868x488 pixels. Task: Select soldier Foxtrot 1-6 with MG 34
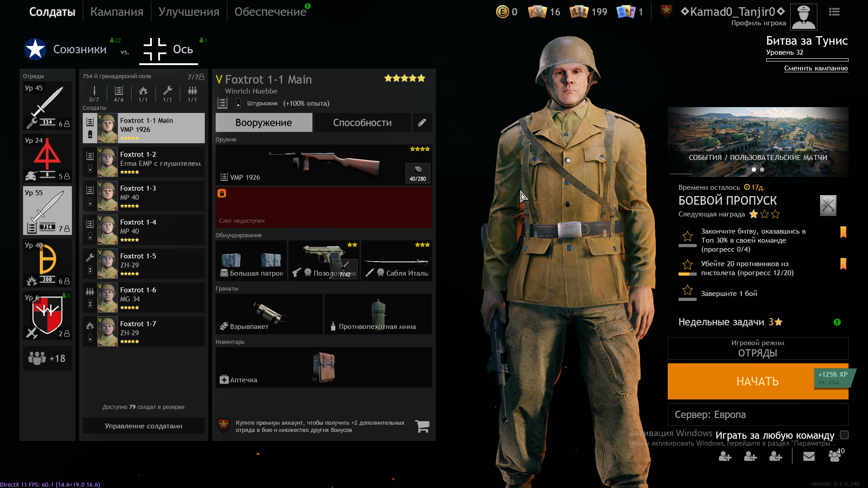coord(144,298)
